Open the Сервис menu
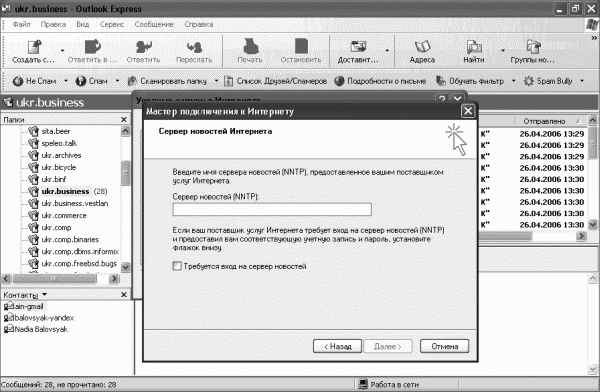The image size is (600, 392). (x=112, y=24)
